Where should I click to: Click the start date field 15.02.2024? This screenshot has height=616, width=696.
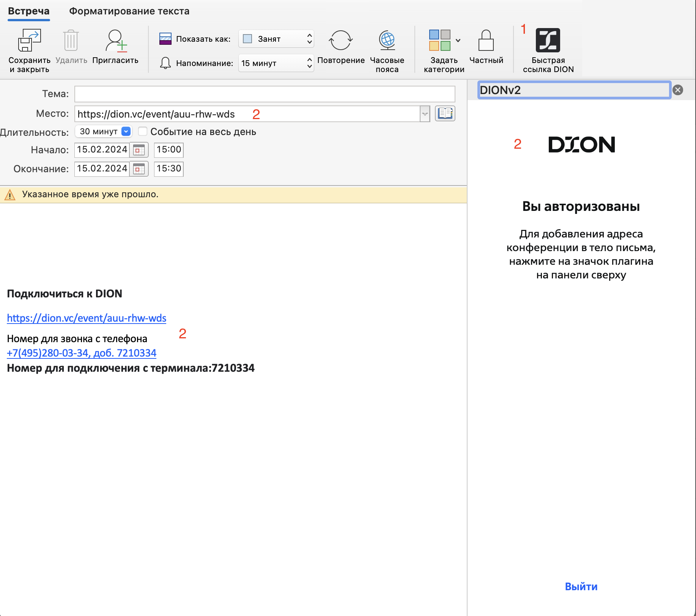[102, 150]
